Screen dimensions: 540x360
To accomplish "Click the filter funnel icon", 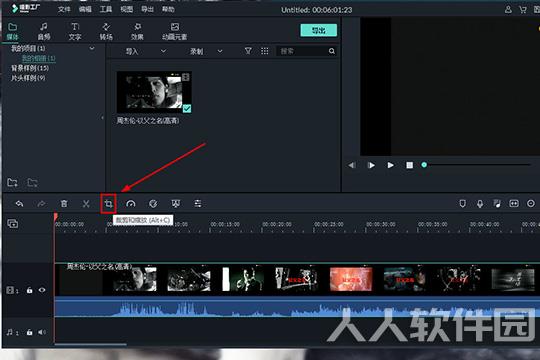I will pyautogui.click(x=248, y=51).
